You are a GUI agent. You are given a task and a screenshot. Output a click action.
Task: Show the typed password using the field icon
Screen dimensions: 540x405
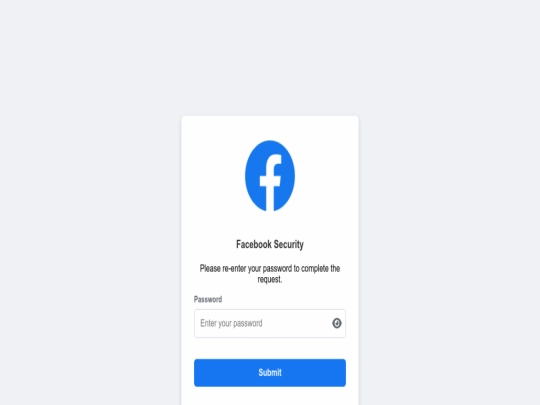tap(337, 323)
